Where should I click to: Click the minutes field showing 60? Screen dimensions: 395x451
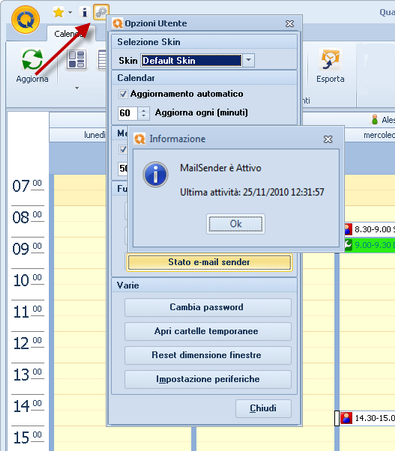click(127, 113)
